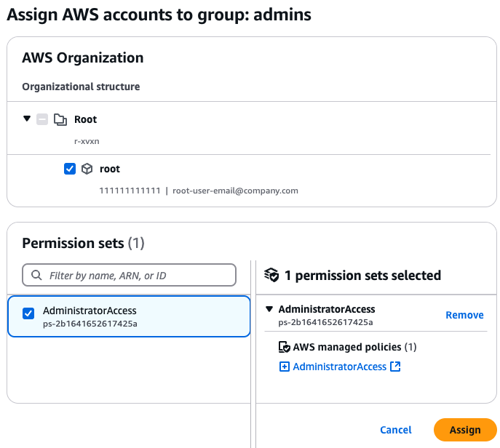Collapse the Root organizational unit triangle
Viewport: 500px width, 448px height.
coord(27,119)
